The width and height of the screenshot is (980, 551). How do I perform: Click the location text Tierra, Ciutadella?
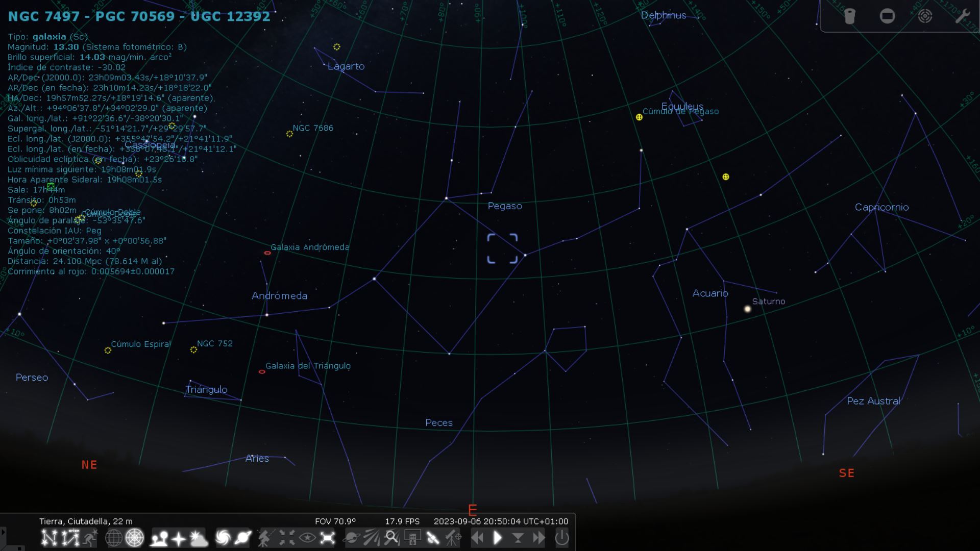pos(86,521)
